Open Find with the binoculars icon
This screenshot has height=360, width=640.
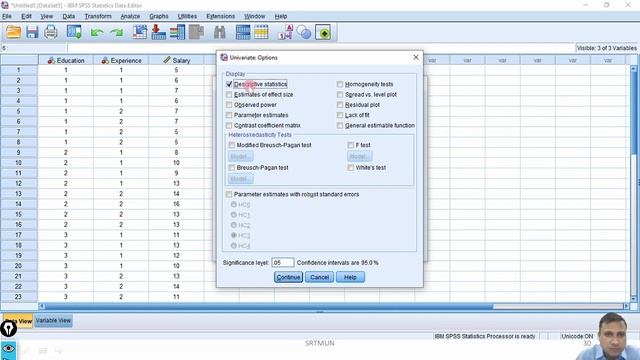(x=220, y=32)
